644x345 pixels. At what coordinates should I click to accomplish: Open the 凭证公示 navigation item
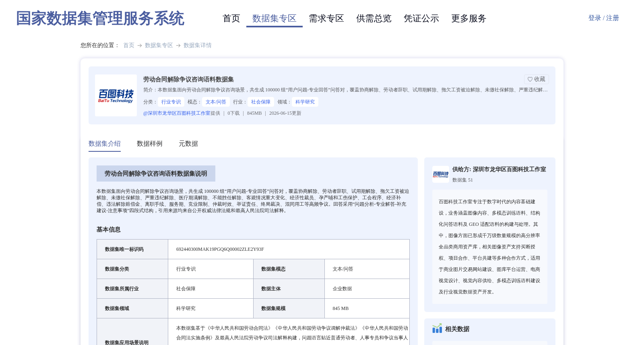coord(421,19)
